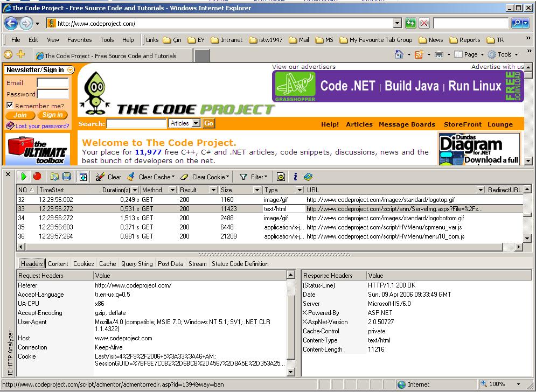Open the analyzer options gear icon

[281, 177]
